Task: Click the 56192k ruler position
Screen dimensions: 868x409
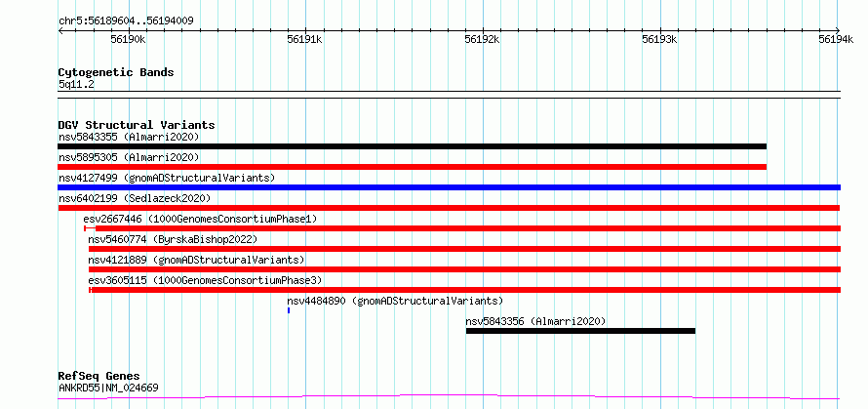Action: click(483, 39)
